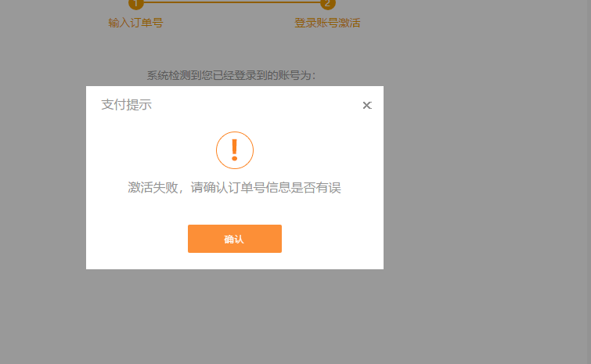The width and height of the screenshot is (591, 364).
Task: Go to 输入订单号 step label
Action: tap(135, 23)
